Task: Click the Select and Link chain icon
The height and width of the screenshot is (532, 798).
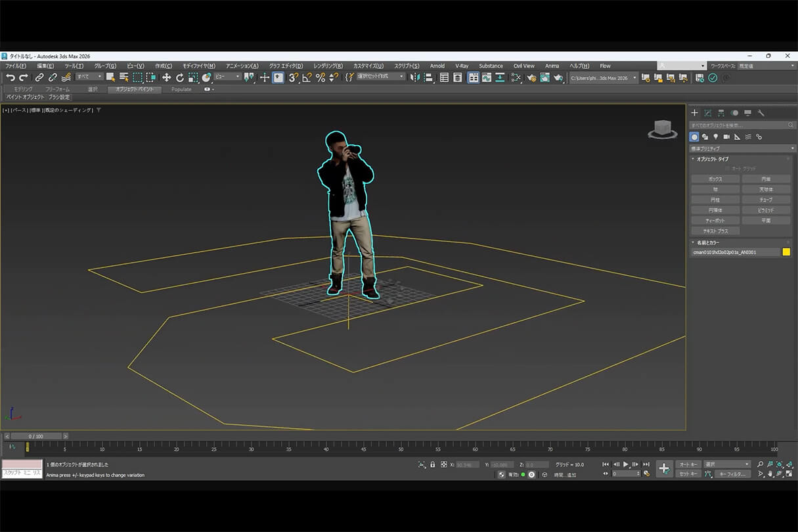Action: pyautogui.click(x=39, y=78)
